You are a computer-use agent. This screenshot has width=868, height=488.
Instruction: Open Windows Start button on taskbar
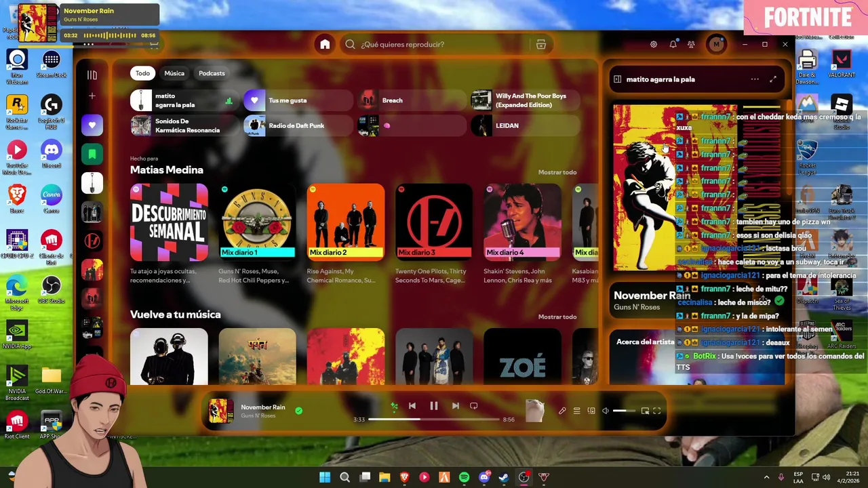coord(325,477)
